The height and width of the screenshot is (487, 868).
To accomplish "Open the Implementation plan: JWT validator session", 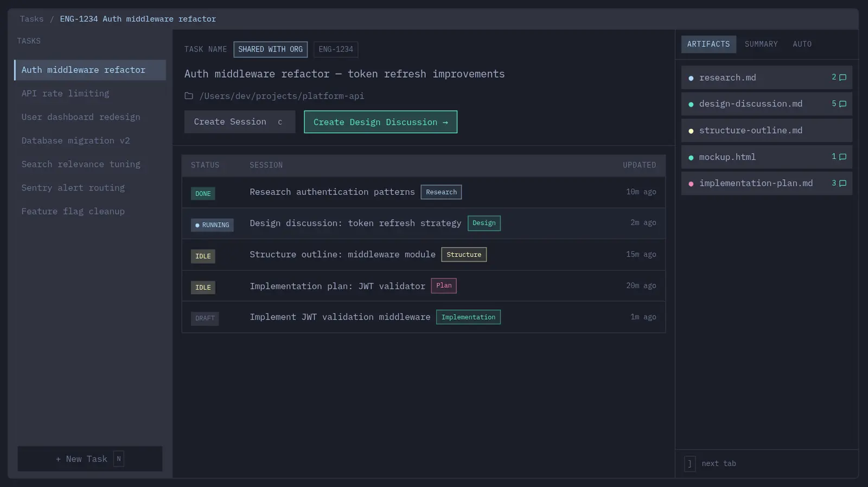I will point(424,286).
